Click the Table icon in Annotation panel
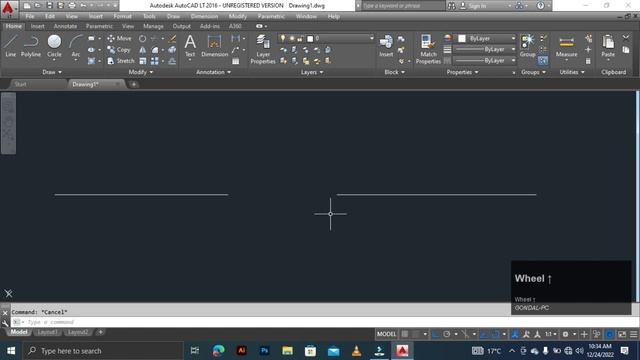The width and height of the screenshot is (640, 360). tap(236, 61)
